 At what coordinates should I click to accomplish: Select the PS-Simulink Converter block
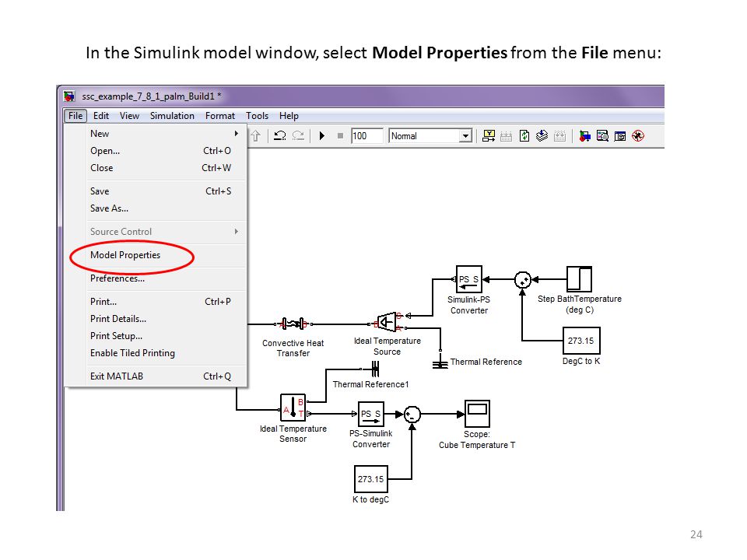pyautogui.click(x=370, y=414)
